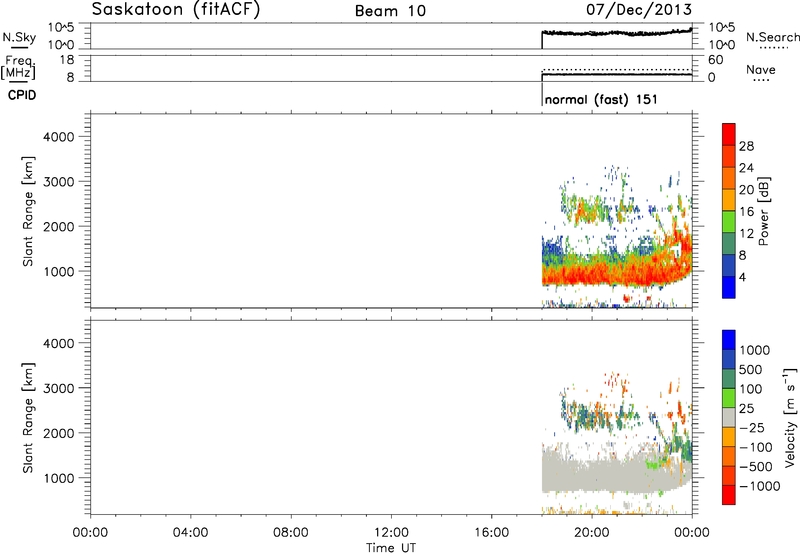This screenshot has height=554, width=800.
Task: Click the "-100" tick on the Velocity colorbar
Action: [x=756, y=447]
